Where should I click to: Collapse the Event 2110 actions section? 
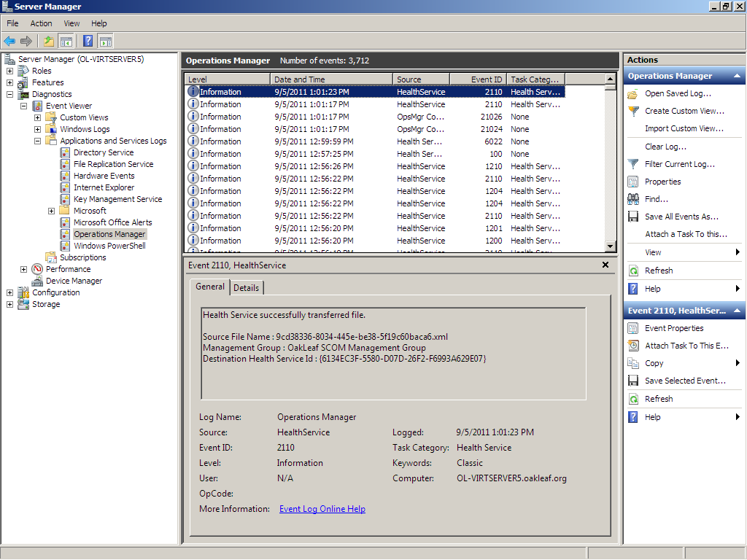(x=737, y=311)
